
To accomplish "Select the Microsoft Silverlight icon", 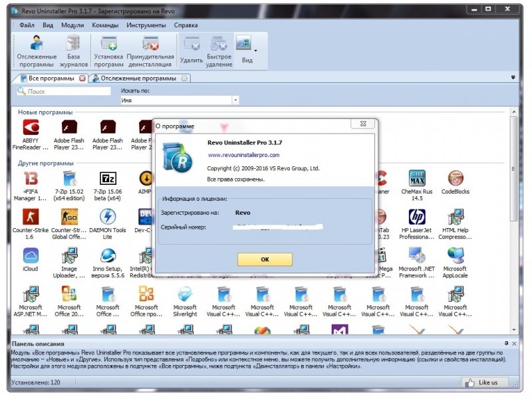I will point(185,302).
